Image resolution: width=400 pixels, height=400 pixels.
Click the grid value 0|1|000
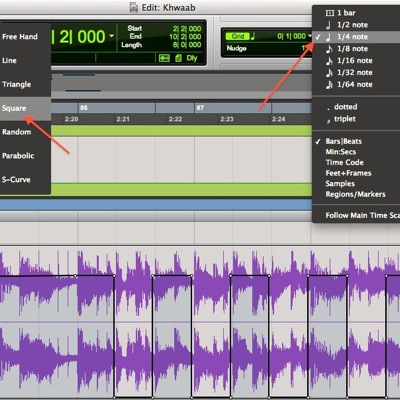291,36
